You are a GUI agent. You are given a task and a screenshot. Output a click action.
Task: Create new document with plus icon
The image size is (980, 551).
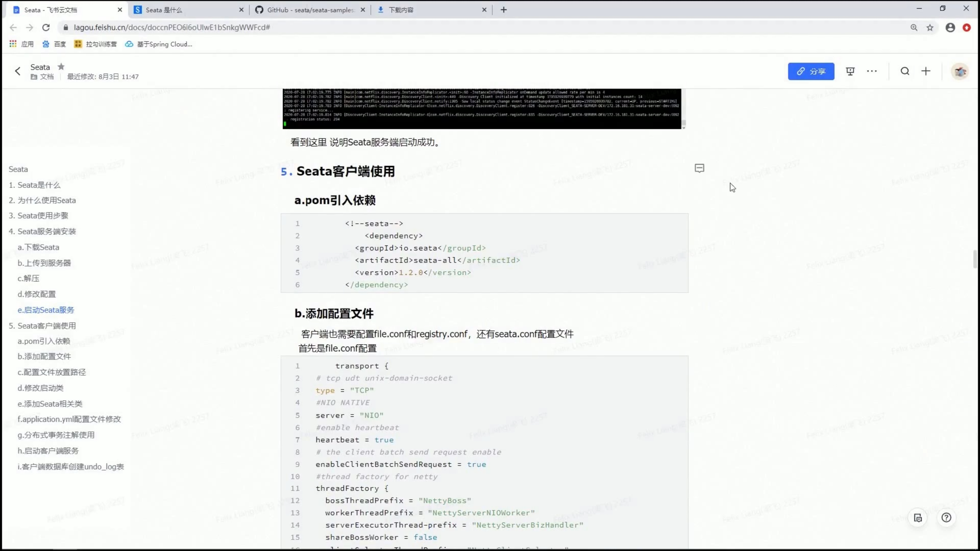tap(926, 71)
